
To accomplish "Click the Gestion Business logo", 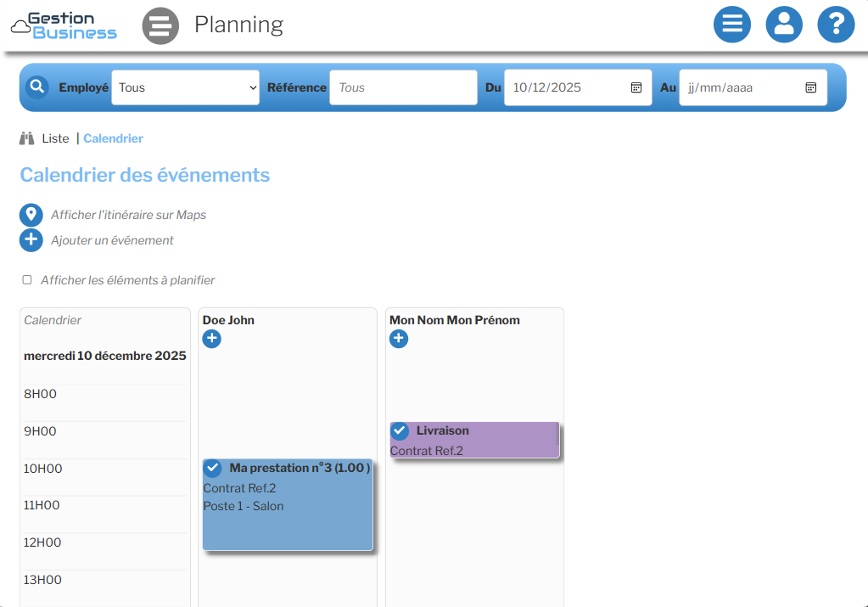I will (65, 25).
